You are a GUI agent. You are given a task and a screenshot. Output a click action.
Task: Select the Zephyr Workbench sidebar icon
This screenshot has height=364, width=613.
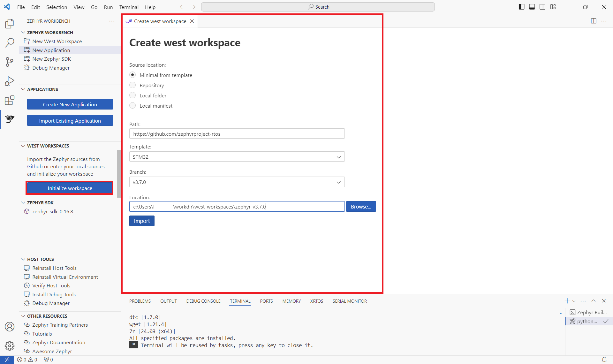coord(9,119)
